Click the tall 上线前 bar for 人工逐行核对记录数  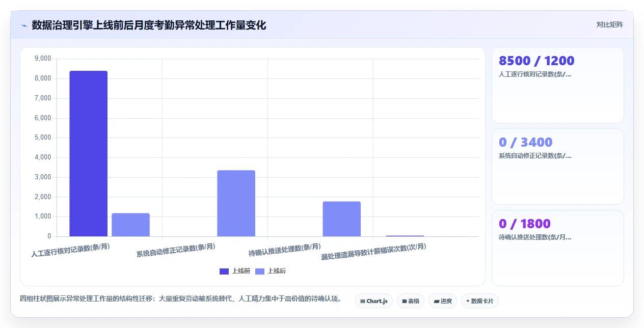click(88, 154)
